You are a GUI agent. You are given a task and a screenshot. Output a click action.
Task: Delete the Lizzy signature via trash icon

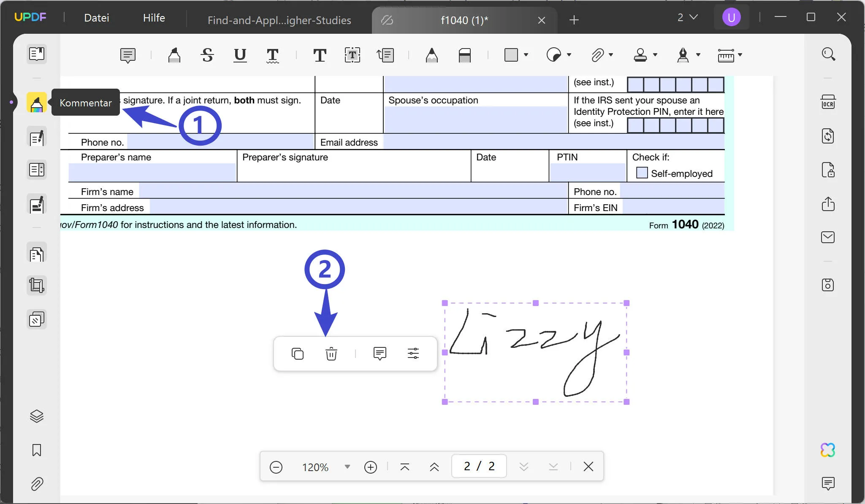(x=331, y=354)
